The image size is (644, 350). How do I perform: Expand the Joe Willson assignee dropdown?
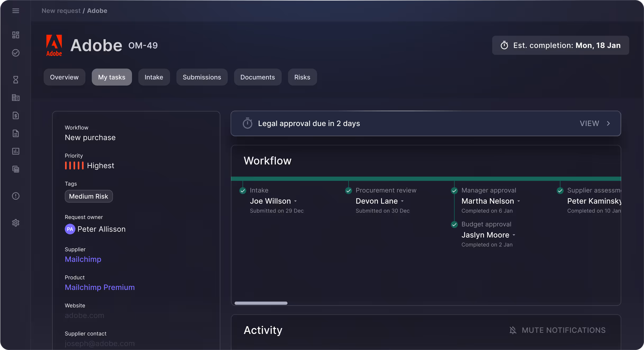(x=295, y=201)
